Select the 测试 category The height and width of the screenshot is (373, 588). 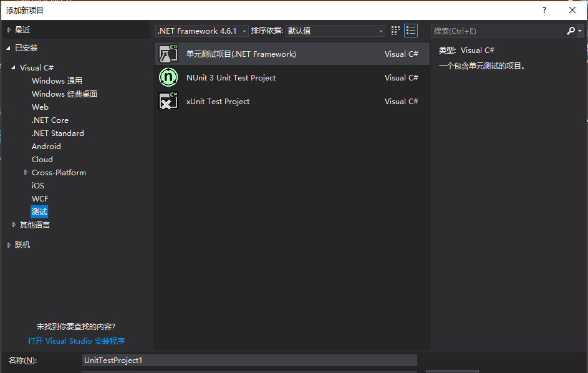coord(39,211)
